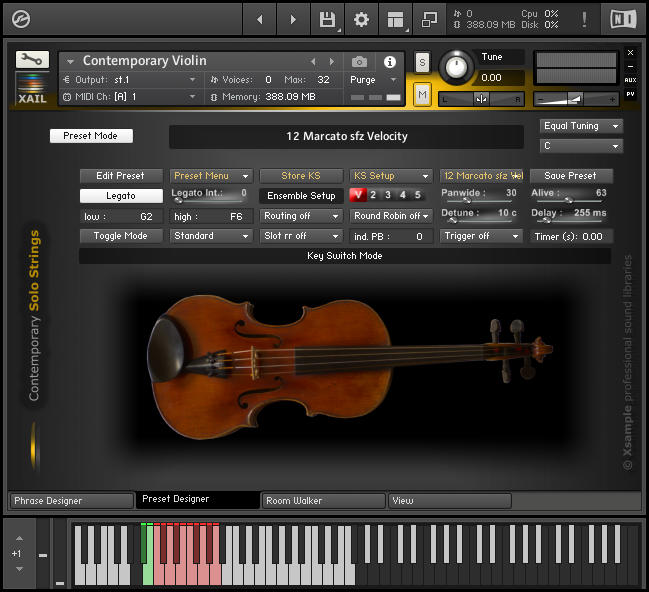The width and height of the screenshot is (649, 592).
Task: Switch to Preset Designer tab
Action: point(198,500)
